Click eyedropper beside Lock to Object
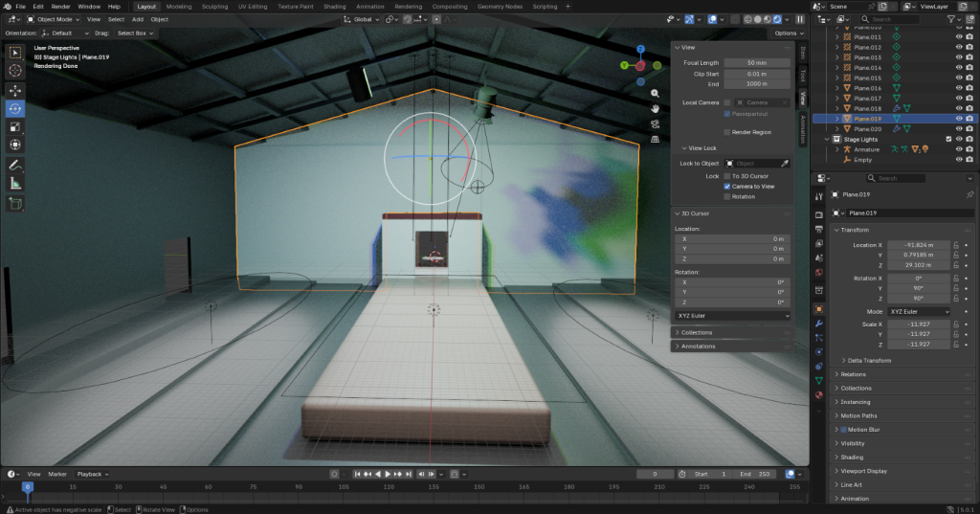The width and height of the screenshot is (980, 514). pos(786,164)
